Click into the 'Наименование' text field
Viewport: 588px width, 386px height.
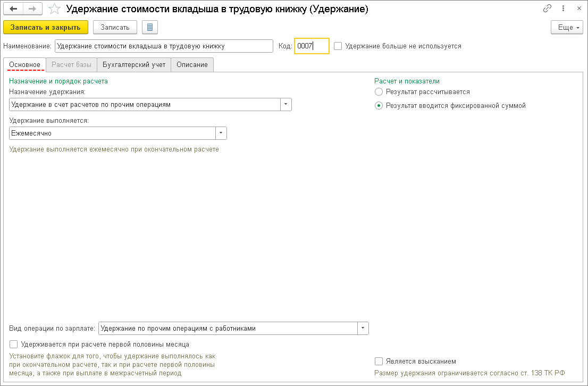pyautogui.click(x=164, y=46)
